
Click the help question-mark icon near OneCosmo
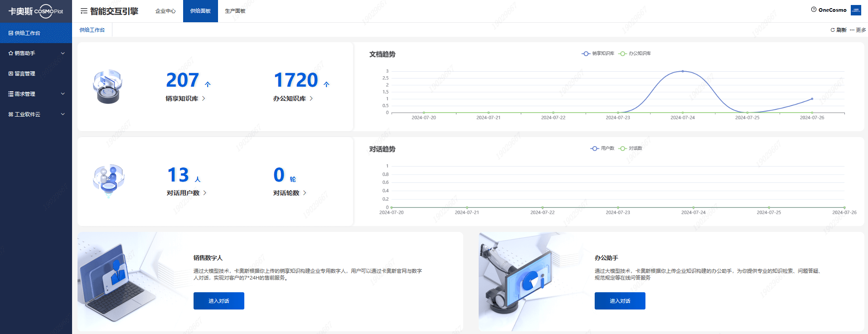[814, 10]
